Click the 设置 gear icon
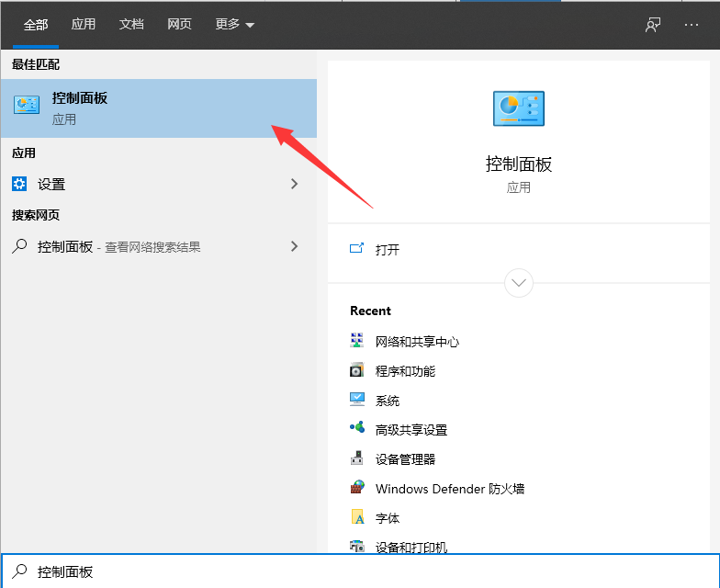 pos(19,184)
